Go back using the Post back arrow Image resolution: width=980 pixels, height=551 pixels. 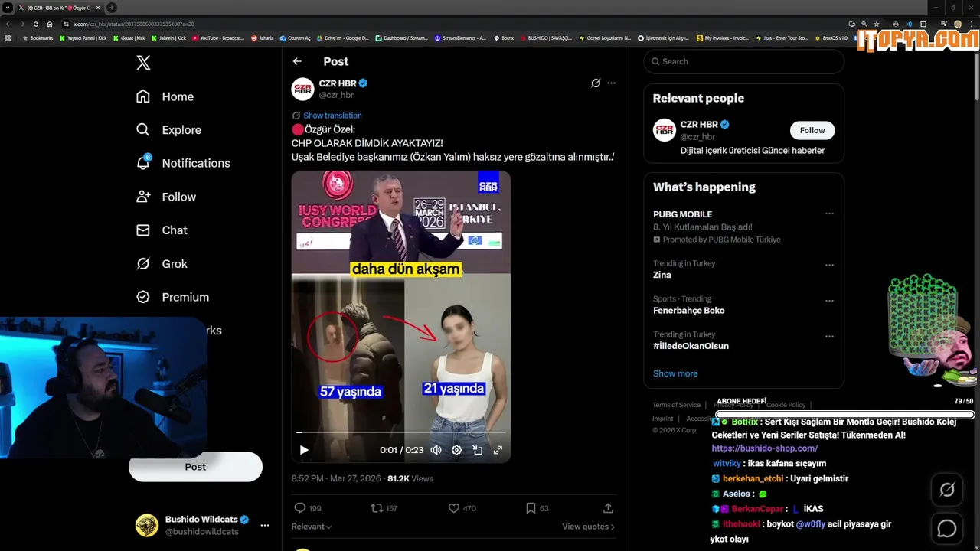click(297, 61)
